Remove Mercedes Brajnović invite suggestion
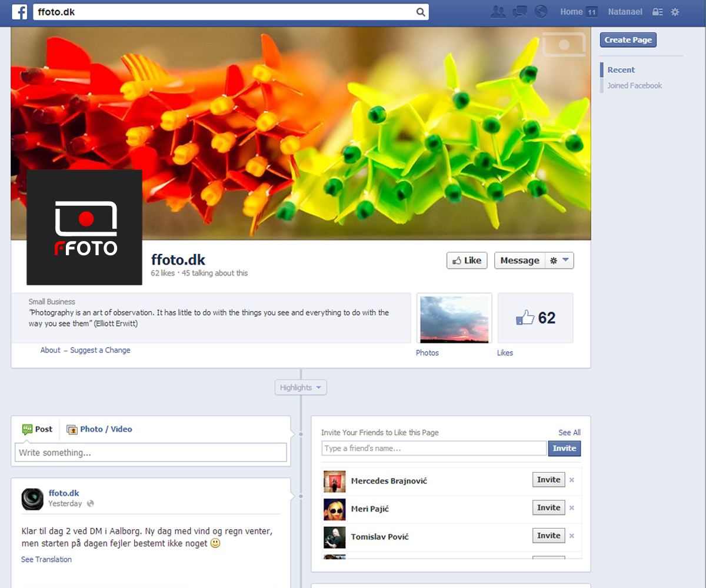Viewport: 706px width, 588px height. (x=572, y=480)
